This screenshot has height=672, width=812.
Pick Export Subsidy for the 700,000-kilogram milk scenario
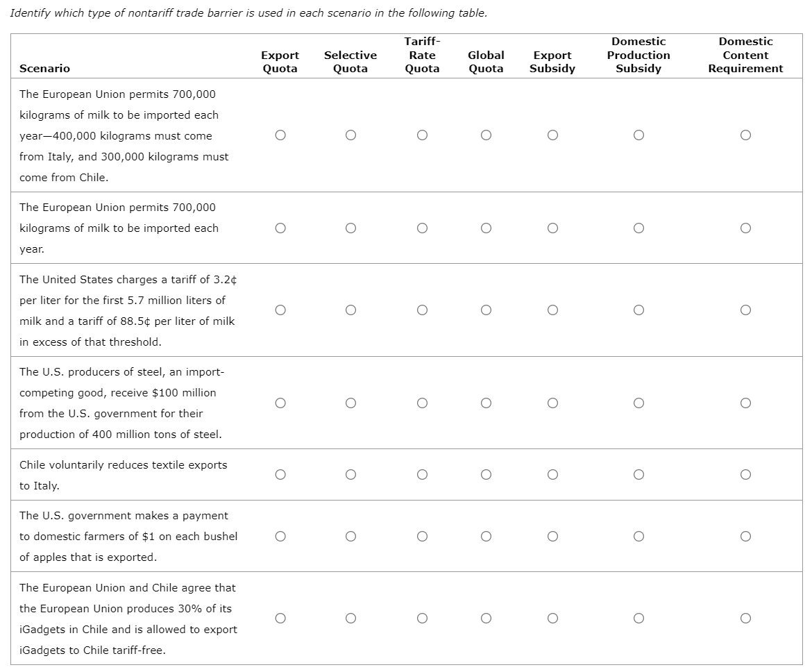552,228
